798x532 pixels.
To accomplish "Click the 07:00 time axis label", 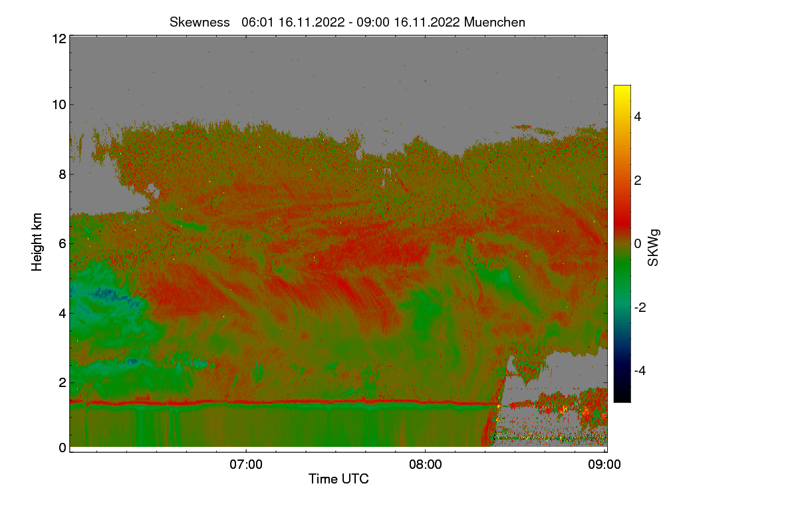I will click(x=246, y=465).
